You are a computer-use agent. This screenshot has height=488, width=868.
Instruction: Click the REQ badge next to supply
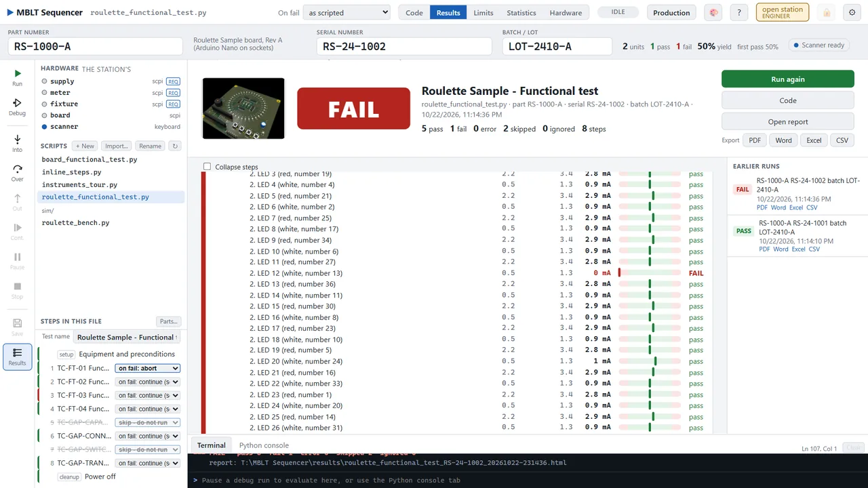tap(173, 81)
